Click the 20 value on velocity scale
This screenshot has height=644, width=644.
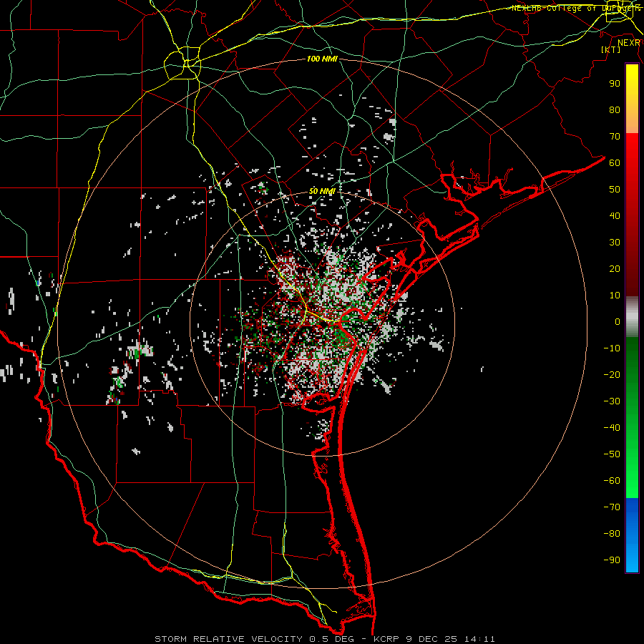pos(615,268)
